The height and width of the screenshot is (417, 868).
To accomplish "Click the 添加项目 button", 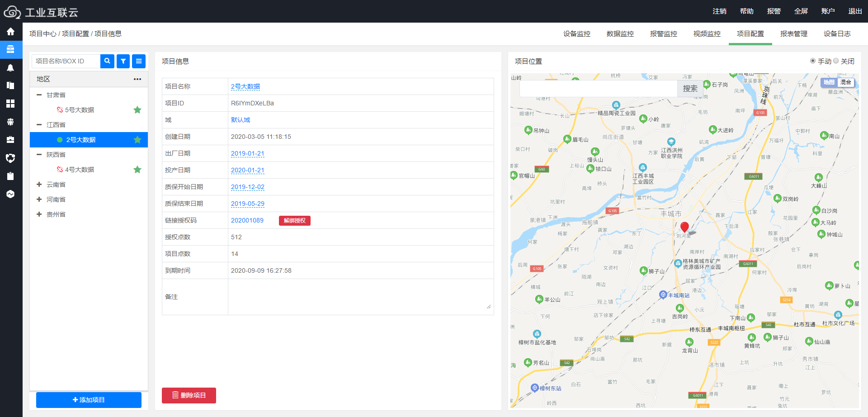I will coord(89,400).
